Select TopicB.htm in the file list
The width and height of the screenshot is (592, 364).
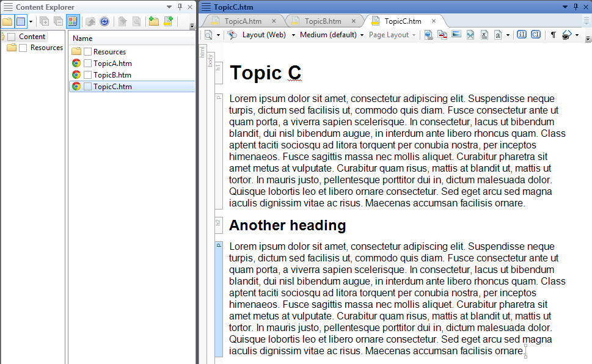[x=112, y=75]
